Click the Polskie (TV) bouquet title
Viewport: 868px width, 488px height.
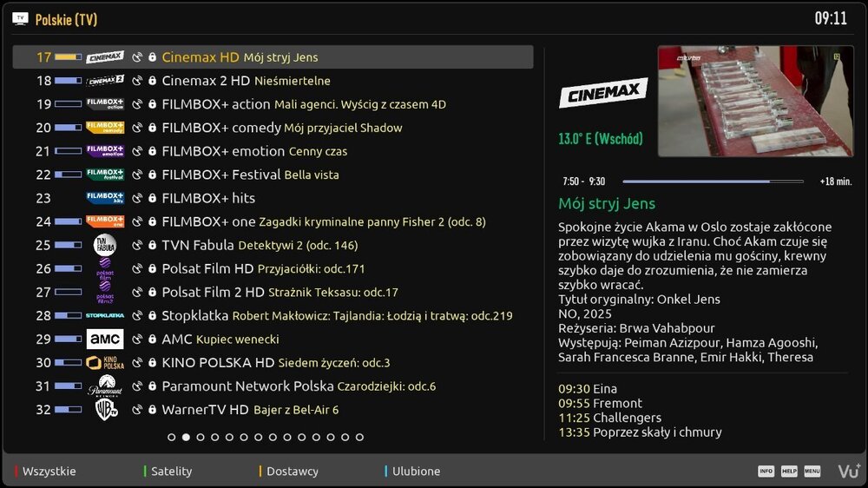(x=67, y=19)
